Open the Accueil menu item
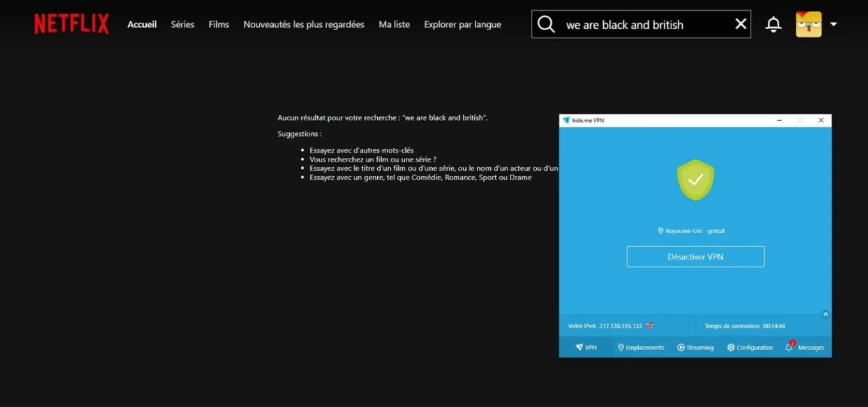The width and height of the screenshot is (868, 407). tap(142, 24)
